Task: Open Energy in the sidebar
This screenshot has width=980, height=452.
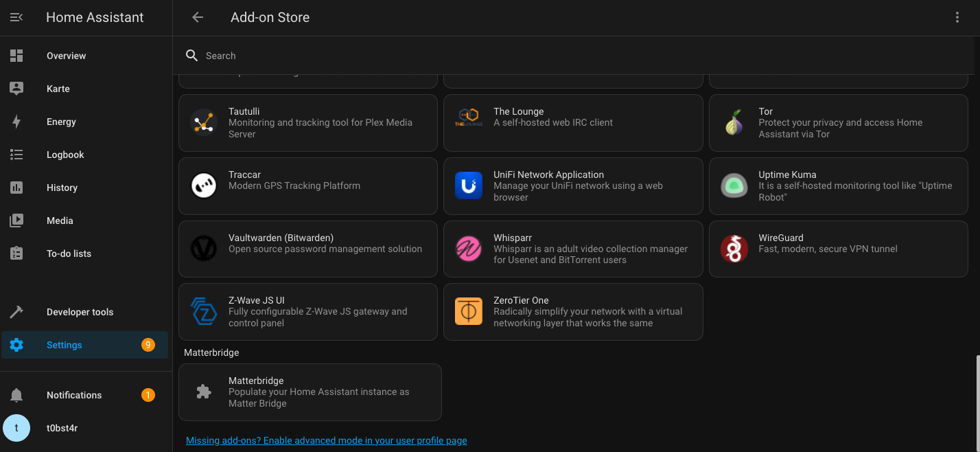Action: 85,122
